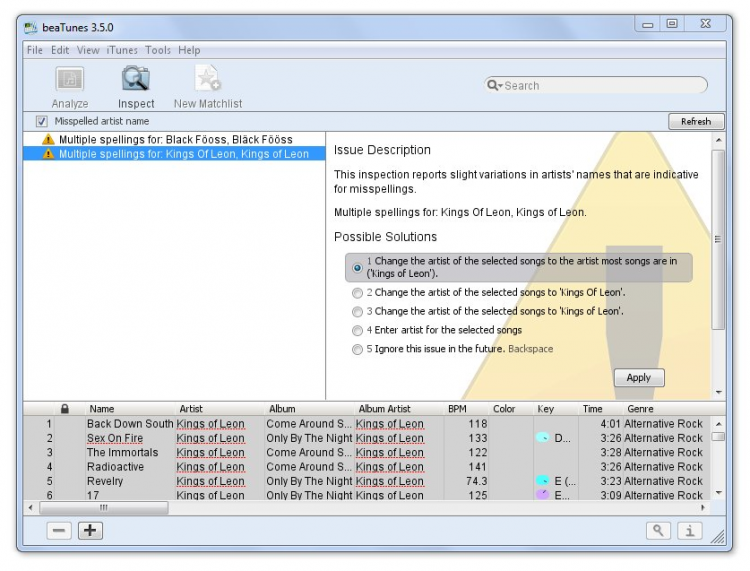Click the minus remove button

[59, 530]
